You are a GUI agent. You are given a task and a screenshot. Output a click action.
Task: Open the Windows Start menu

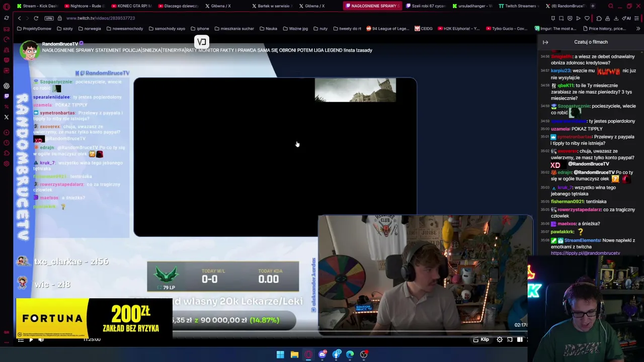pyautogui.click(x=280, y=354)
